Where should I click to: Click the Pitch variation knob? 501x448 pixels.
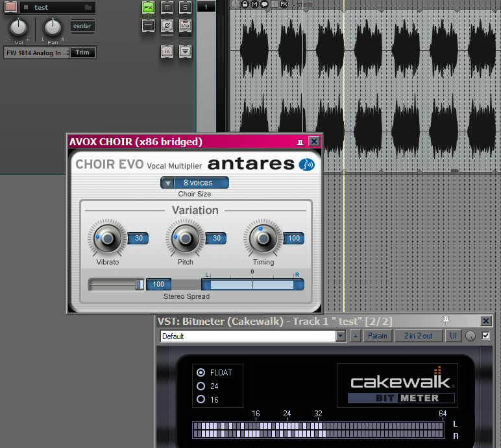tap(186, 238)
